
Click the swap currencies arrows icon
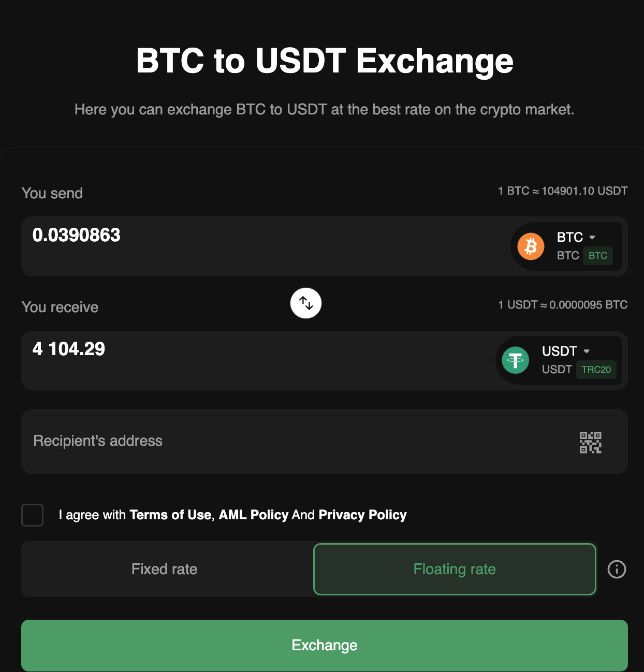[x=306, y=303]
